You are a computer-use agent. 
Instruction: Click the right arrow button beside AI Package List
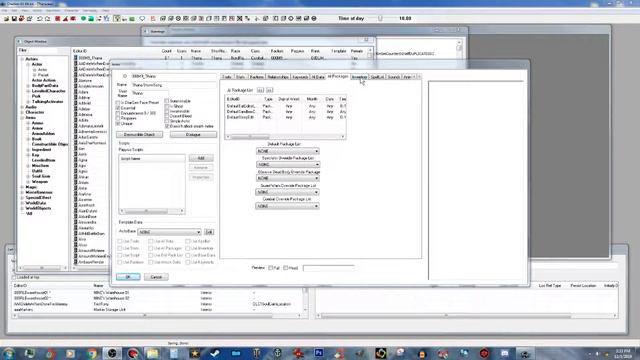(269, 90)
